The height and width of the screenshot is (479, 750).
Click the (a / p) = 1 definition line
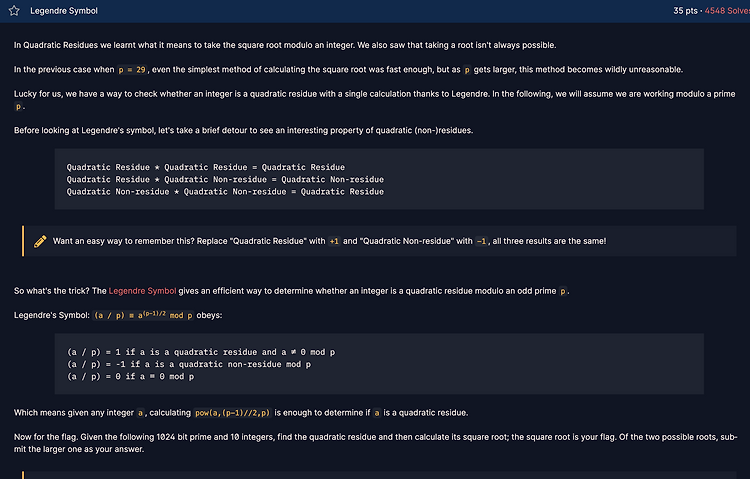[201, 352]
